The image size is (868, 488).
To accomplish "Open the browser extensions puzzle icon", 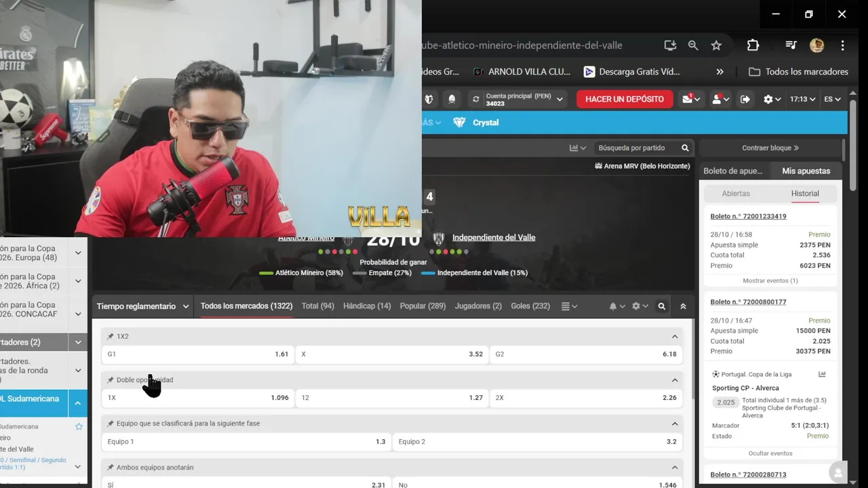I will click(753, 45).
